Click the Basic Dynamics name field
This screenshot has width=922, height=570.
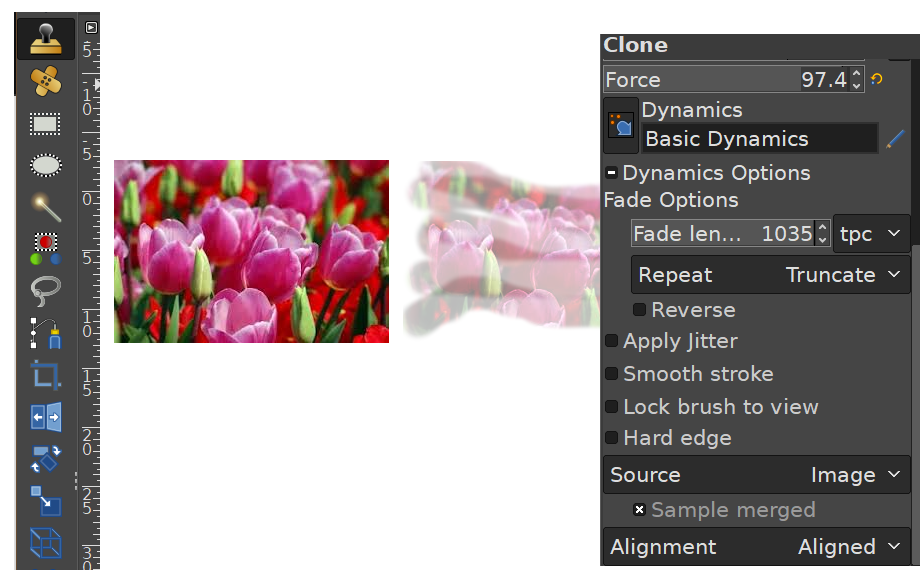[759, 139]
